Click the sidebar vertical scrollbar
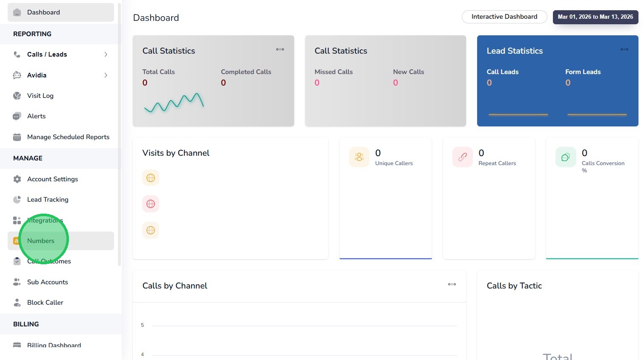This screenshot has height=360, width=644. tap(120, 134)
